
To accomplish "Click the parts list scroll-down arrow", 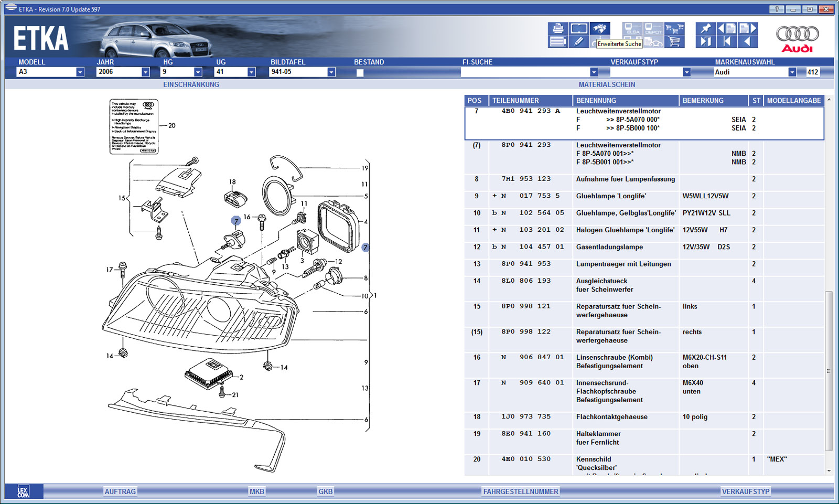I will [x=829, y=471].
